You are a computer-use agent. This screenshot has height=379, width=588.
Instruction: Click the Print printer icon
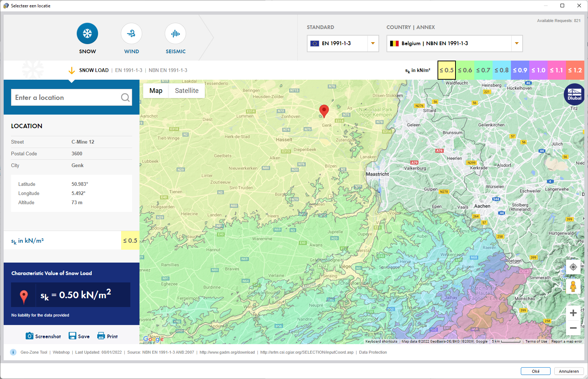pos(101,336)
